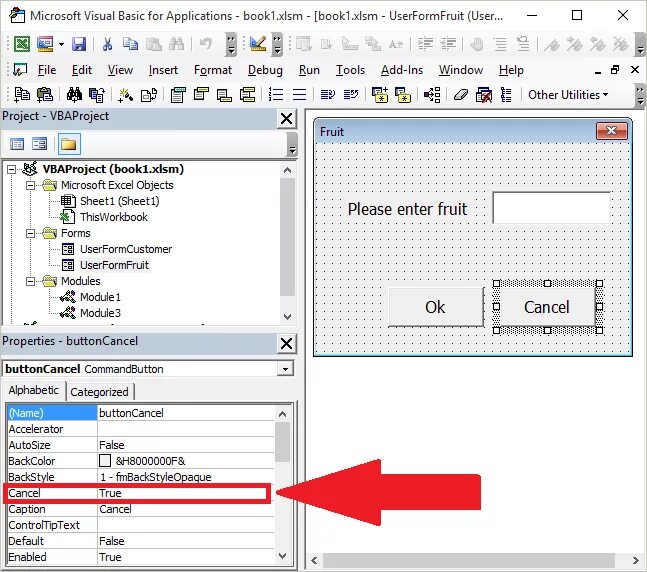
Task: Click the Fruit form's close X button
Action: (x=612, y=131)
